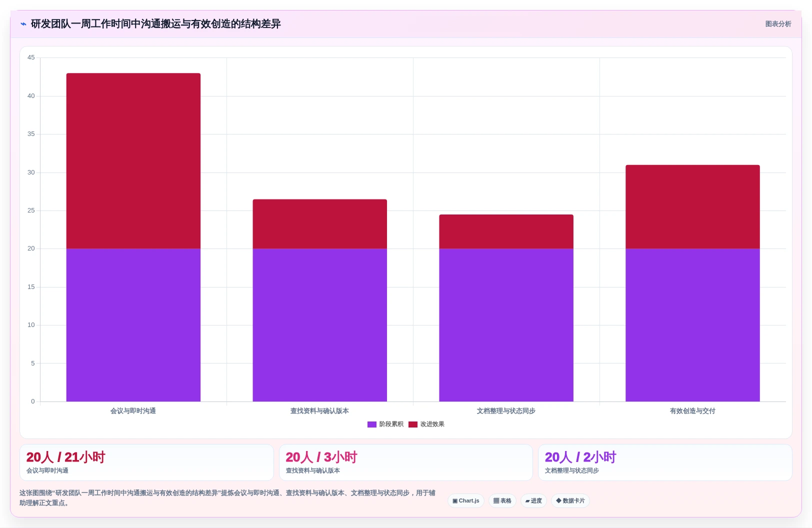The width and height of the screenshot is (812, 528).
Task: Click the red bar segment for 文档整理与状态同步
Action: point(506,231)
